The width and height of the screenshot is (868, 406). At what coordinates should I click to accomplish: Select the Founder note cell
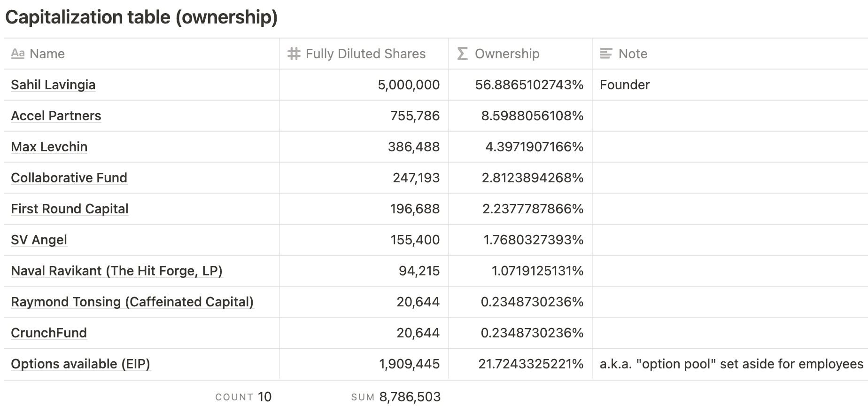730,85
